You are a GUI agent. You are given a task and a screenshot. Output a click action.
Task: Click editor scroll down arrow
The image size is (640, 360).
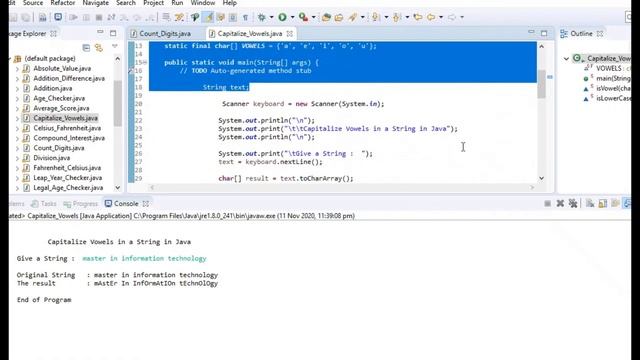(541, 178)
